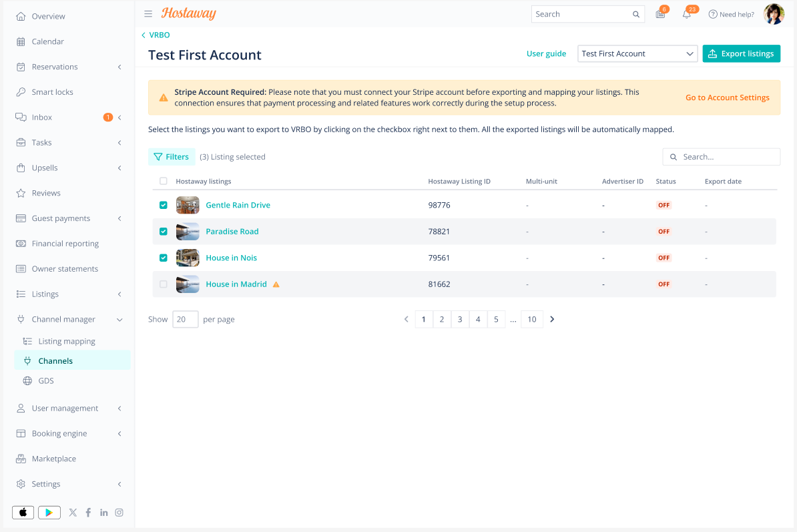Click the Apple App Store badge
The image size is (797, 532).
point(23,512)
